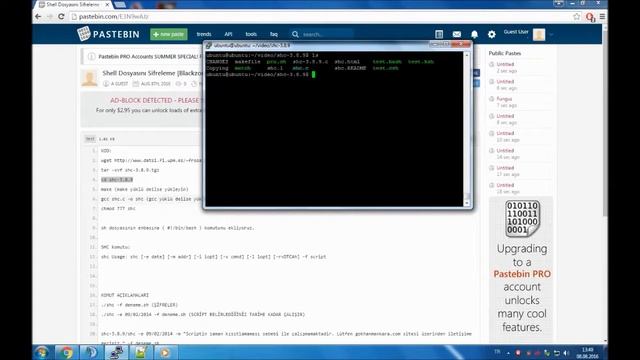Click the highlighted 'cd shc-3.8.9' code line
The image size is (640, 360).
coord(117,180)
